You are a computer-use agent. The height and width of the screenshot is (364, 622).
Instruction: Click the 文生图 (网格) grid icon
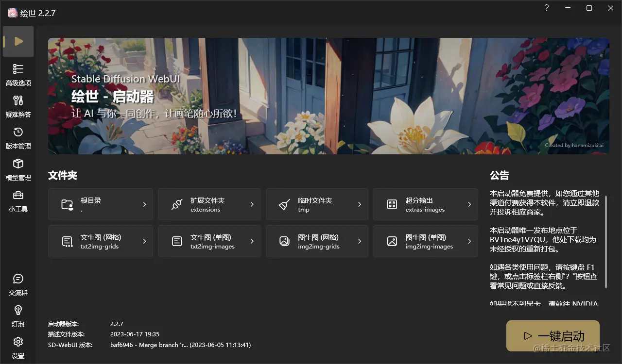68,241
